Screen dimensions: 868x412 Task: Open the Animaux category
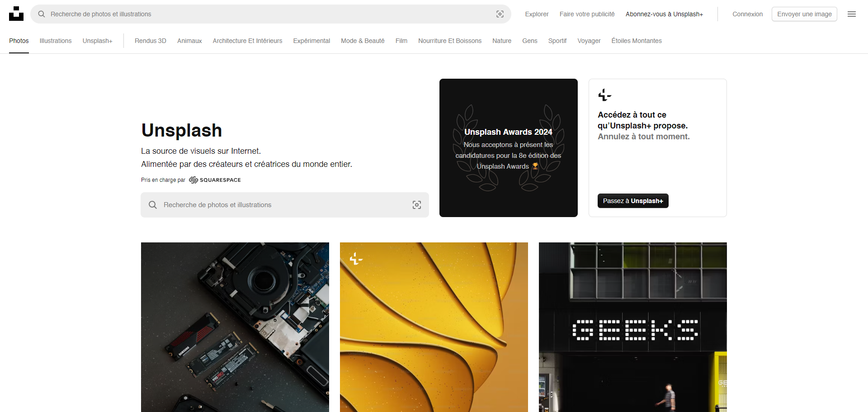pos(189,41)
